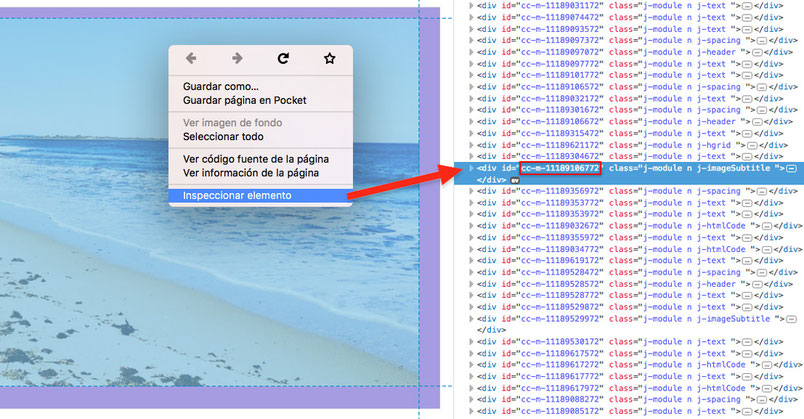The width and height of the screenshot is (804, 419).
Task: Select id value cc-m-11189353972
Action: tap(560, 214)
